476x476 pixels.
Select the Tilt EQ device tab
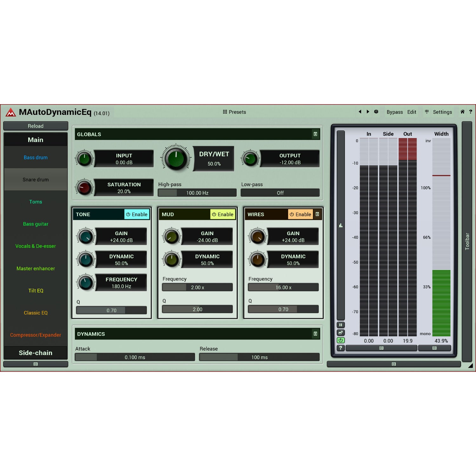[36, 291]
